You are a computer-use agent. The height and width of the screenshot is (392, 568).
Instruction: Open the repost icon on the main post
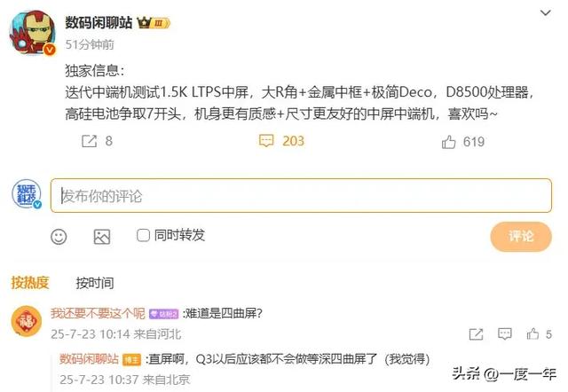tap(89, 141)
